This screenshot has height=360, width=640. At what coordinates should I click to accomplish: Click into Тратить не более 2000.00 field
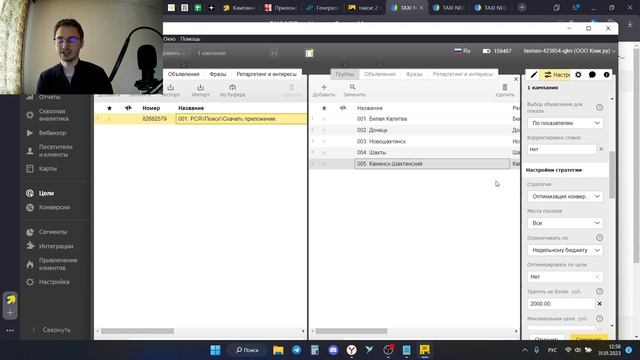(561, 304)
